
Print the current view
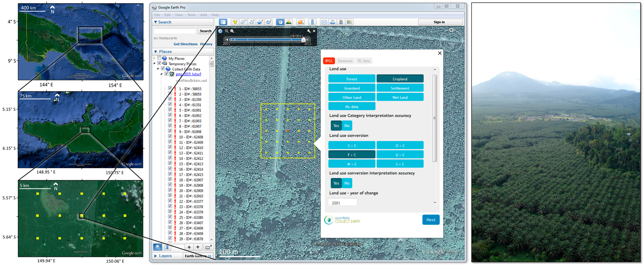[x=332, y=22]
